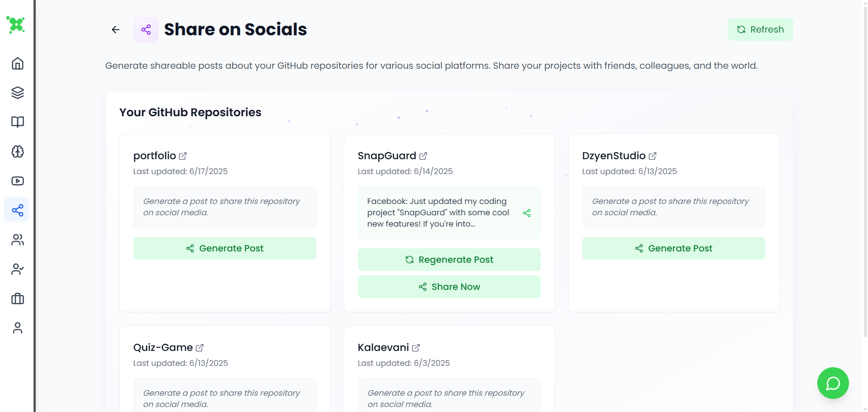Screen dimensions: 868x412
Task: Click the home icon in sidebar
Action: point(17,63)
